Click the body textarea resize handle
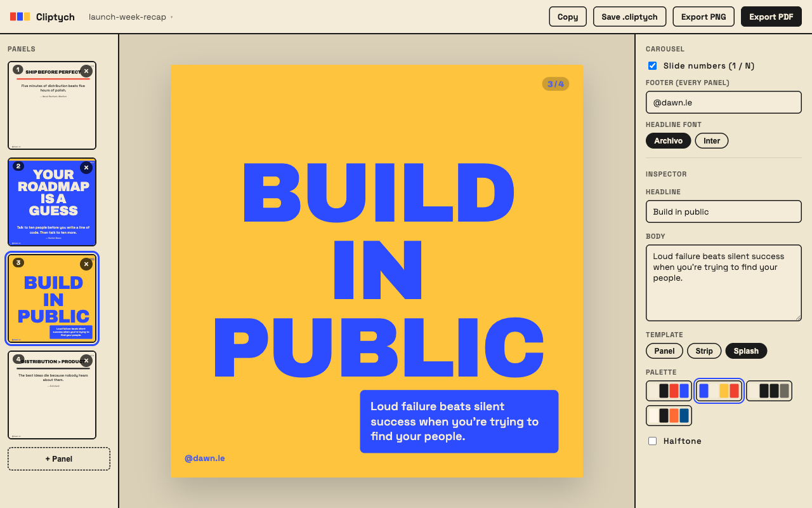Image resolution: width=812 pixels, height=508 pixels. point(798,317)
